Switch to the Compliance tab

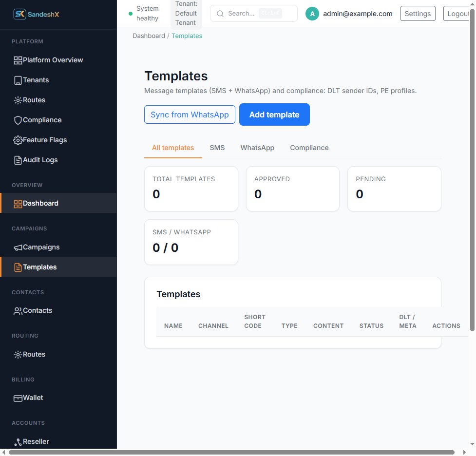(309, 148)
